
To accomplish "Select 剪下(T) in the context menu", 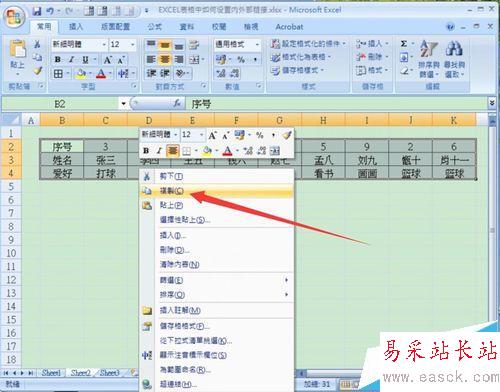I will 217,176.
